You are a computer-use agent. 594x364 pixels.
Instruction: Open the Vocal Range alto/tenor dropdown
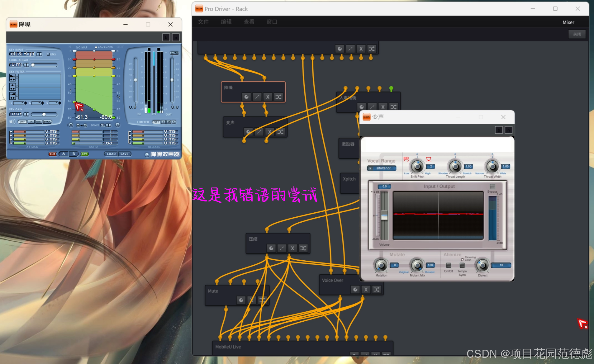point(382,168)
